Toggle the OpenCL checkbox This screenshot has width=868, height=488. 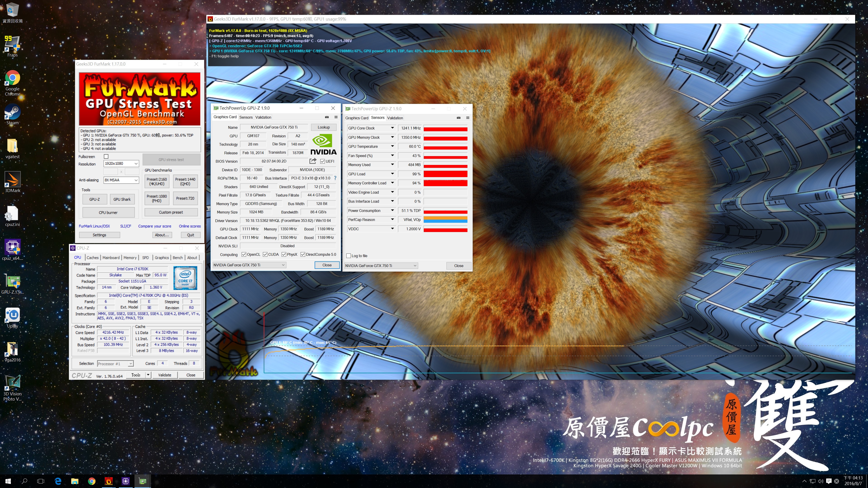click(244, 255)
